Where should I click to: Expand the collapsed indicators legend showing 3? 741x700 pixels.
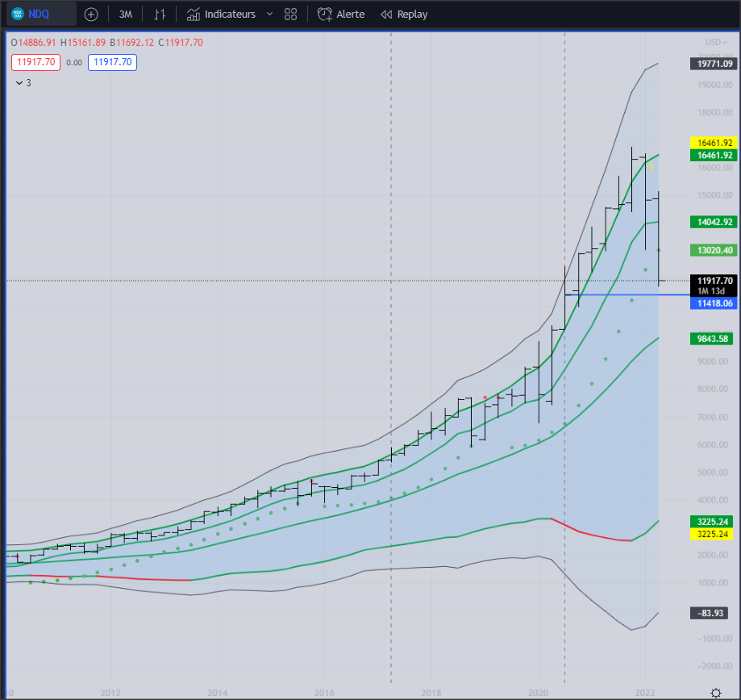23,83
